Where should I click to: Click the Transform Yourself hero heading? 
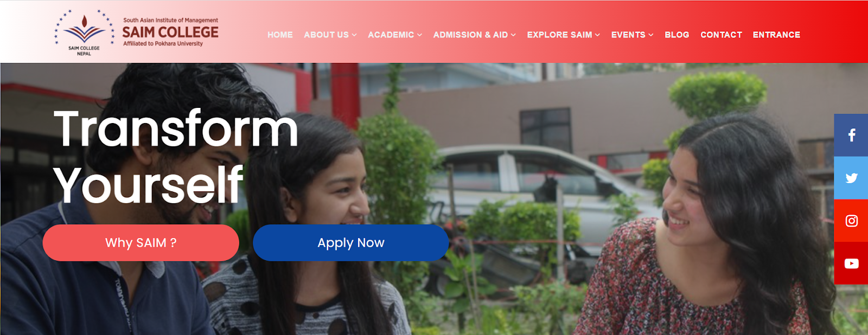(176, 157)
